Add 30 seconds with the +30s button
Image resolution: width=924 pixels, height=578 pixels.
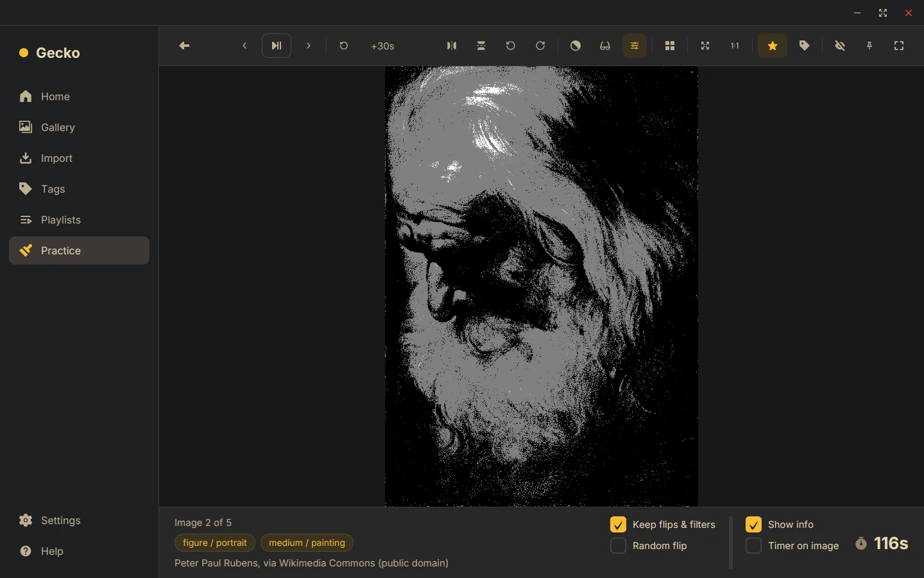(383, 46)
